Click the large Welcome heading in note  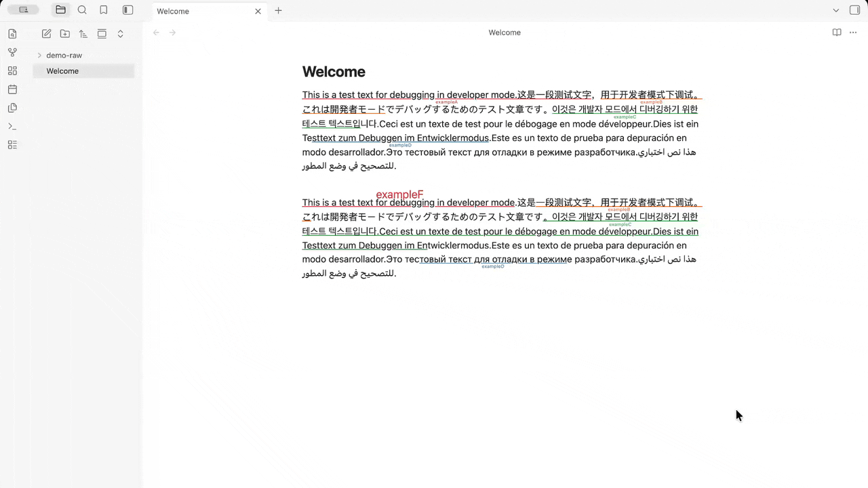(334, 72)
